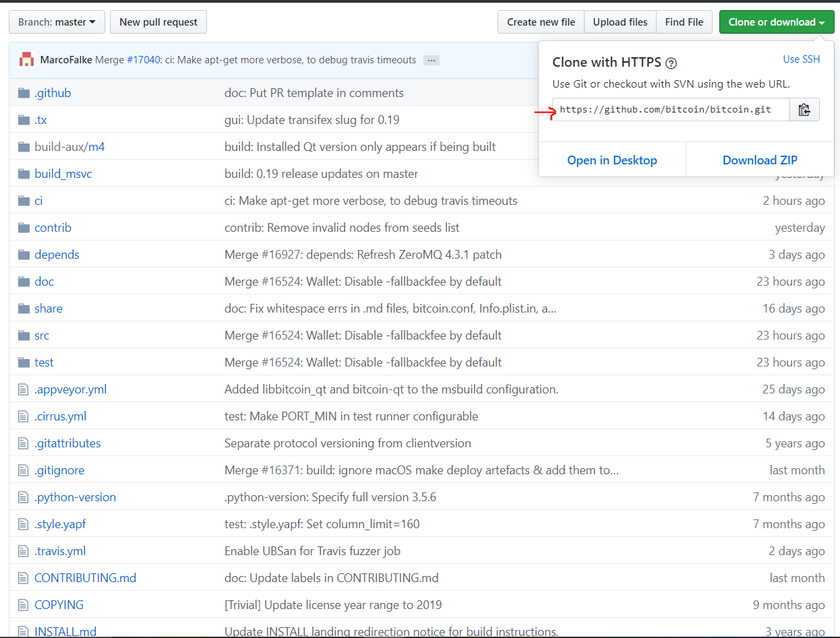Open the .appveyor.yml file
840x638 pixels.
click(71, 389)
